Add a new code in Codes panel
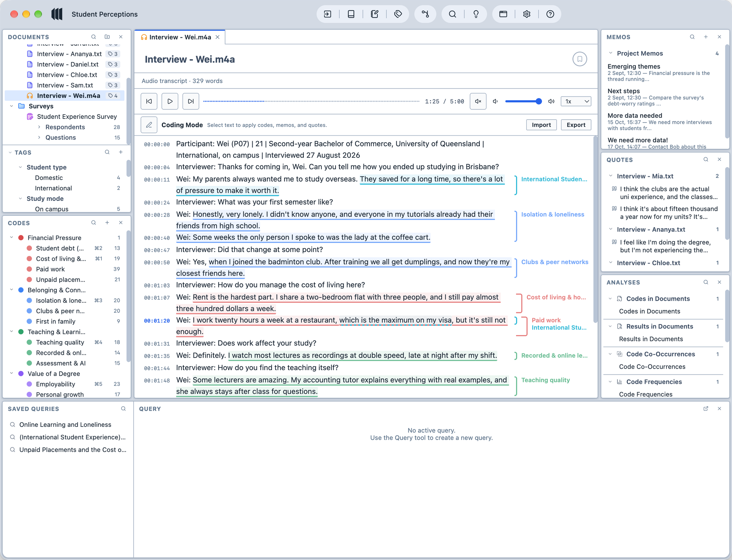The height and width of the screenshot is (560, 732). [x=107, y=223]
